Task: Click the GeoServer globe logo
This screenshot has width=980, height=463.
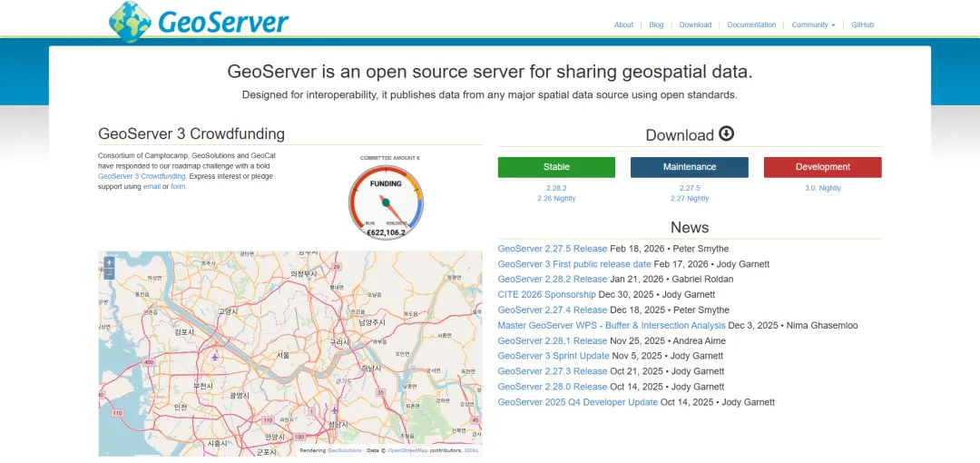Action: pyautogui.click(x=130, y=22)
